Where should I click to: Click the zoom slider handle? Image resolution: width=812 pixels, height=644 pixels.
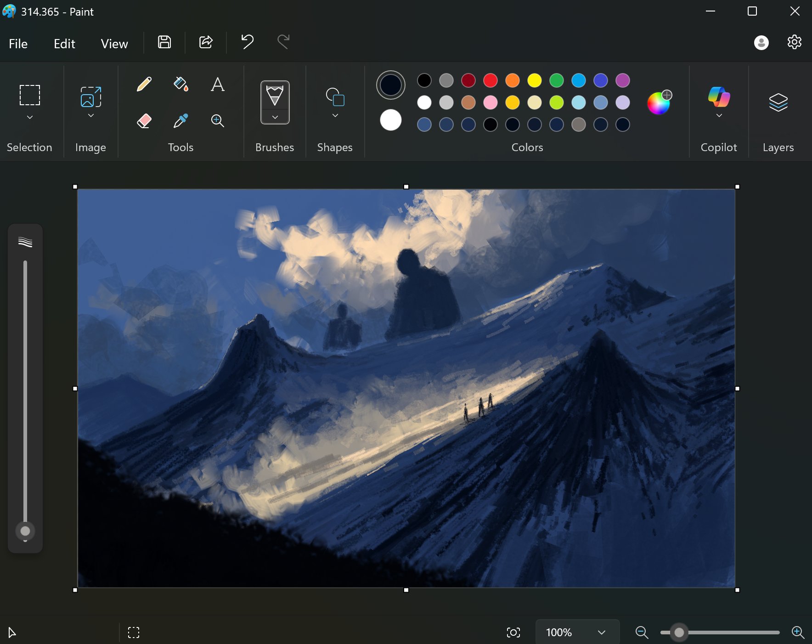(x=679, y=633)
